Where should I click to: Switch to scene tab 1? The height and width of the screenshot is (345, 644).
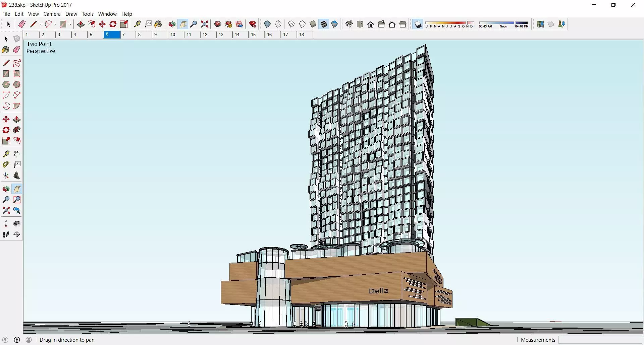(x=32, y=34)
